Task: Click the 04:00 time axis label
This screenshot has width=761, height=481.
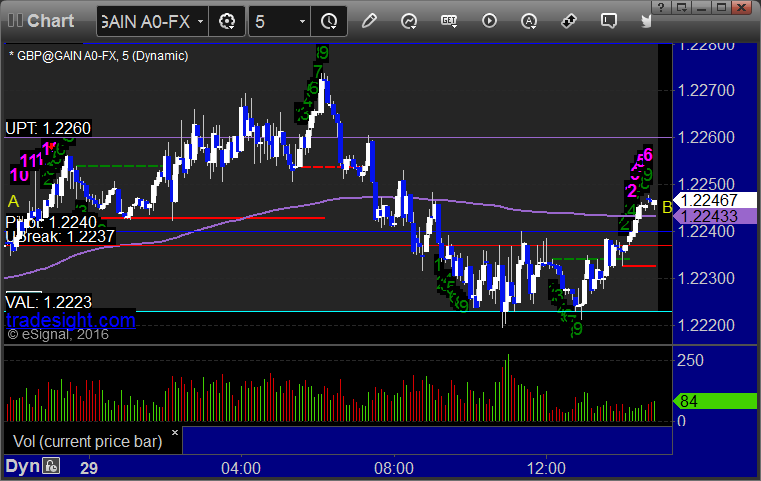Action: (x=241, y=468)
